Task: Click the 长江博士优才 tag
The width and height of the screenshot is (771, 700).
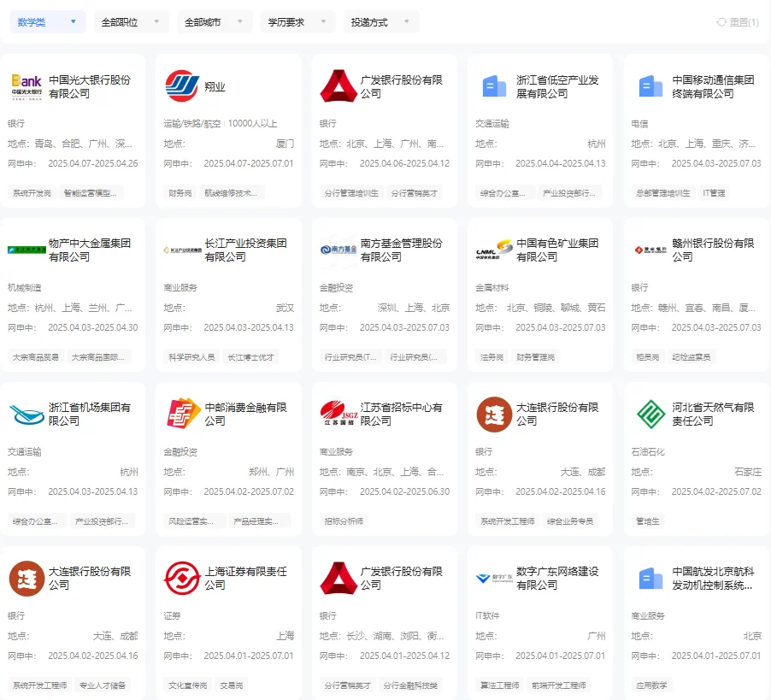Action: tap(250, 357)
